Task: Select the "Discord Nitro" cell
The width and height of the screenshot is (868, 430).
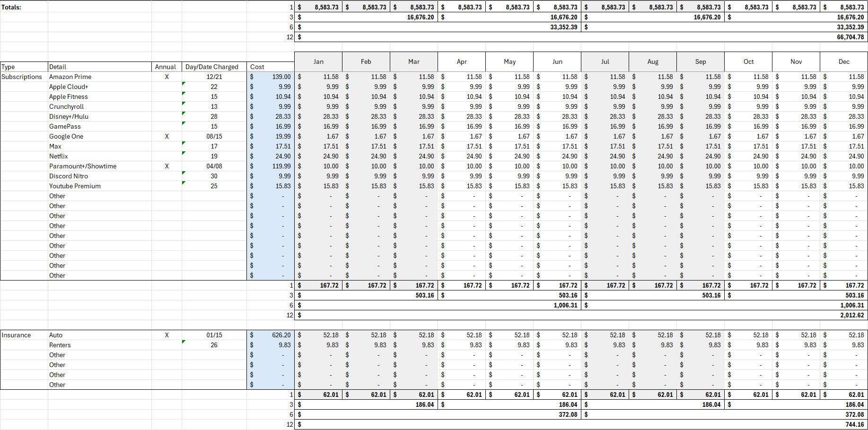Action: [99, 176]
